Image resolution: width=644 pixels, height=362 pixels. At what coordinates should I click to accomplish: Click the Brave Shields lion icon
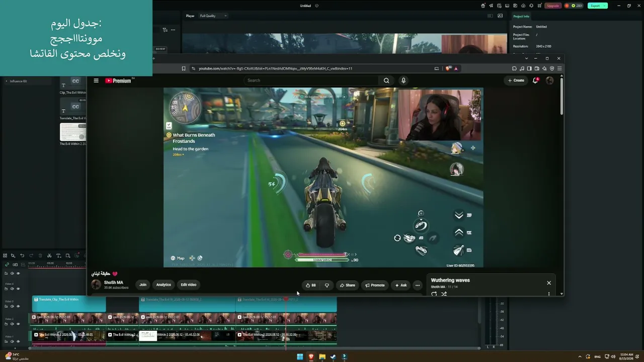[x=448, y=68]
